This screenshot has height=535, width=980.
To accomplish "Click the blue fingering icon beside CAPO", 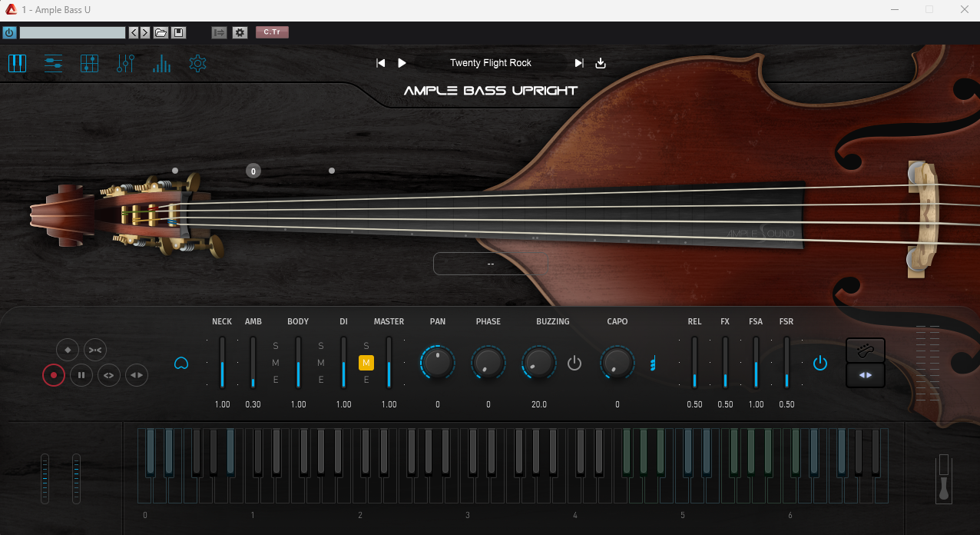I will [654, 363].
